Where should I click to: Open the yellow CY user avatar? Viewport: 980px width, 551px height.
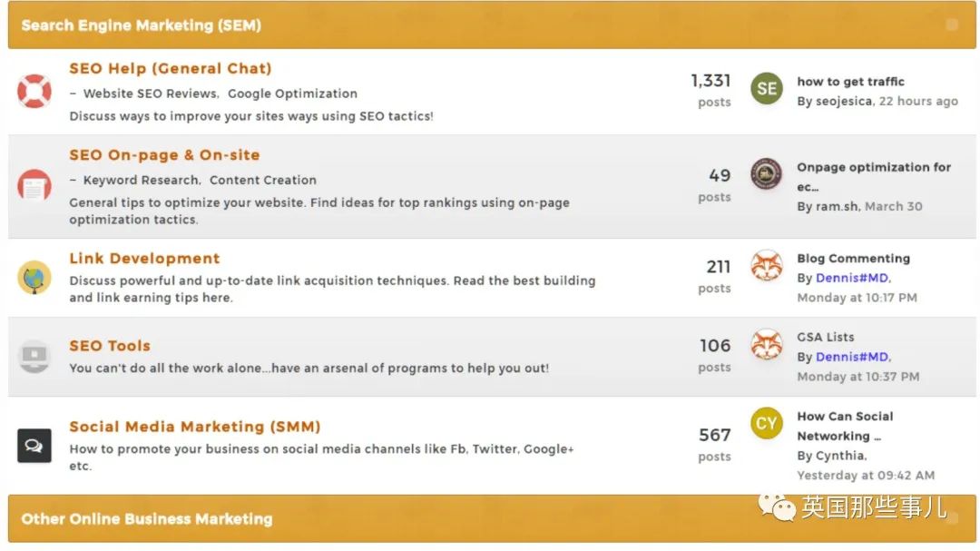[767, 424]
